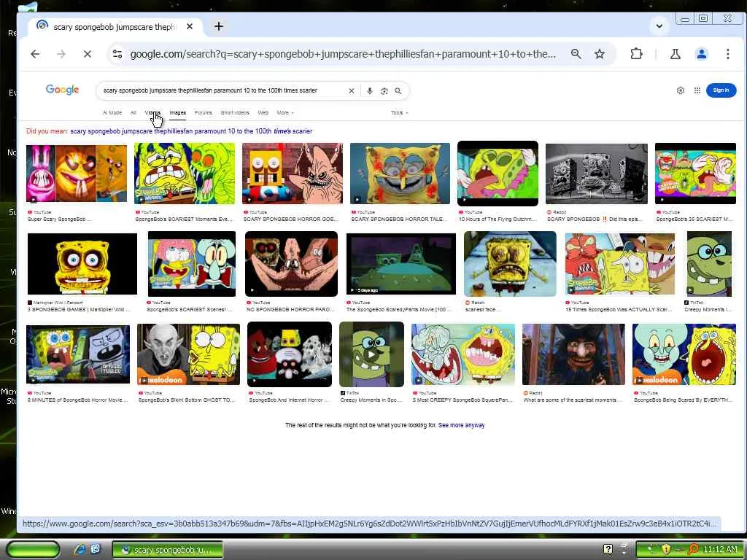
Task: Open the Reddit scariest face image
Action: tap(510, 264)
